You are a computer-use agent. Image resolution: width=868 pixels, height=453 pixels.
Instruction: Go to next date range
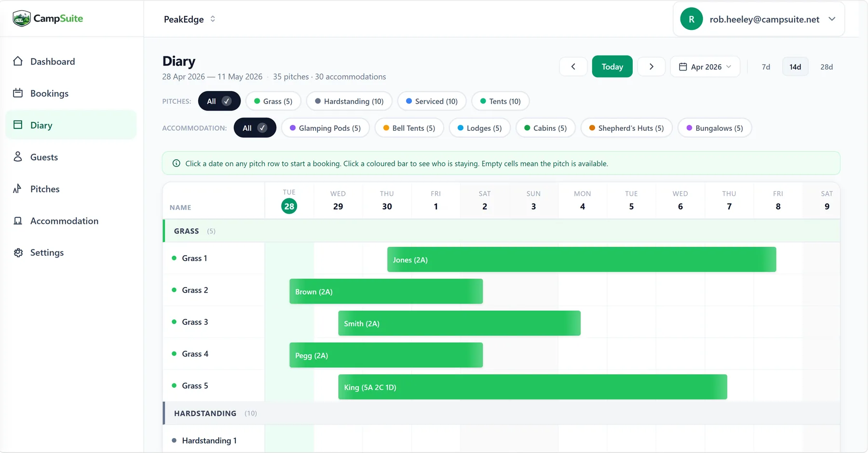[x=651, y=67]
